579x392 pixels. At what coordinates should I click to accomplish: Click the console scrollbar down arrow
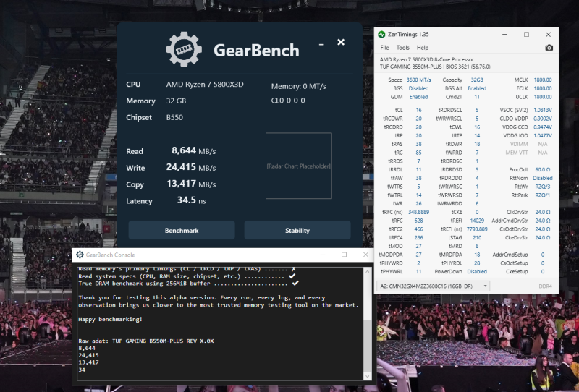click(x=368, y=376)
